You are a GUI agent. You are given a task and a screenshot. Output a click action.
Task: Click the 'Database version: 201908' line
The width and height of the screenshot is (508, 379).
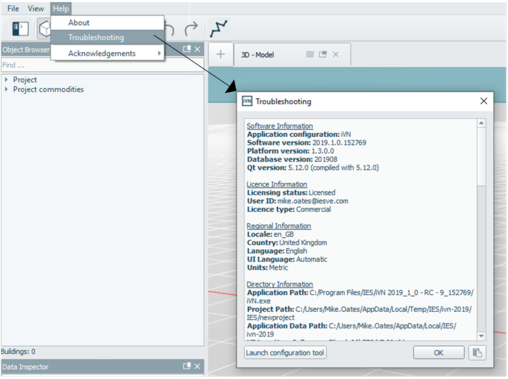(x=292, y=159)
